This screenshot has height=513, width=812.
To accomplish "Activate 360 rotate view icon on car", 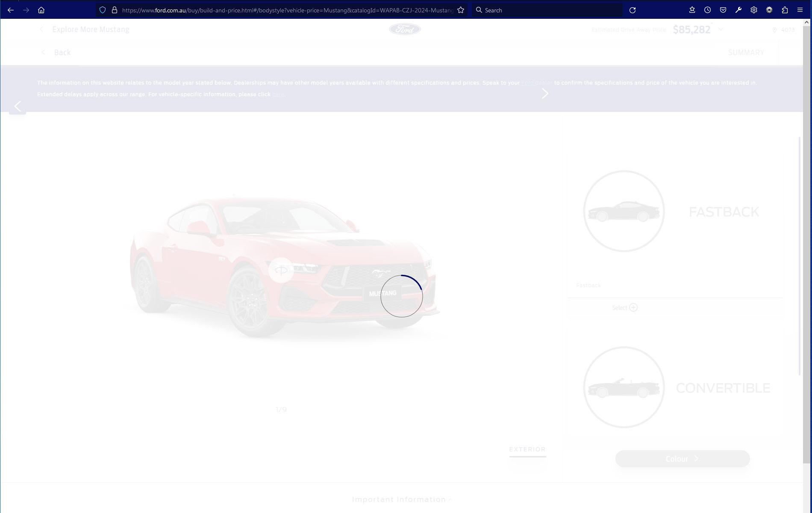I will point(281,270).
